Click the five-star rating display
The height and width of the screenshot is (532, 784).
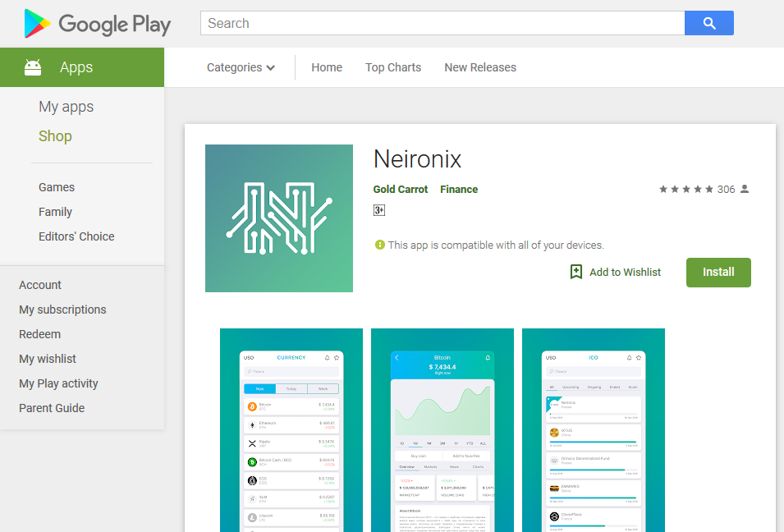pyautogui.click(x=686, y=189)
